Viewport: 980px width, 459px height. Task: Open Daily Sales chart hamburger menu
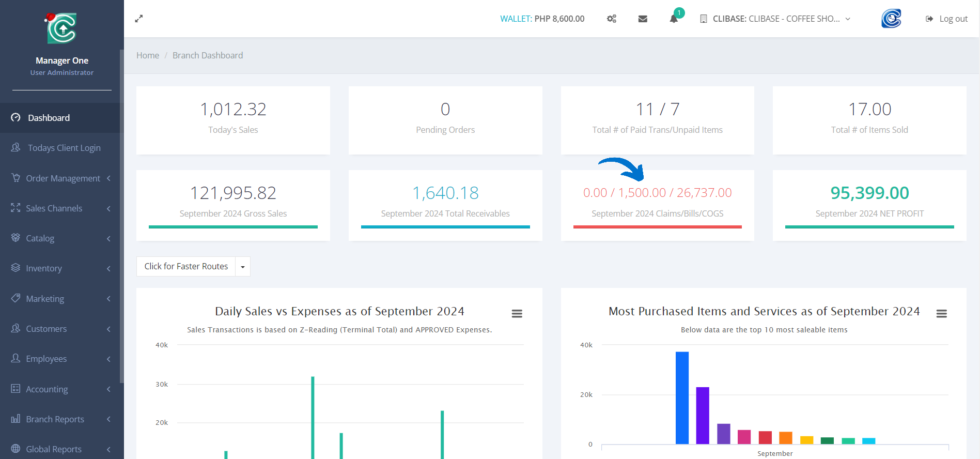click(x=517, y=314)
